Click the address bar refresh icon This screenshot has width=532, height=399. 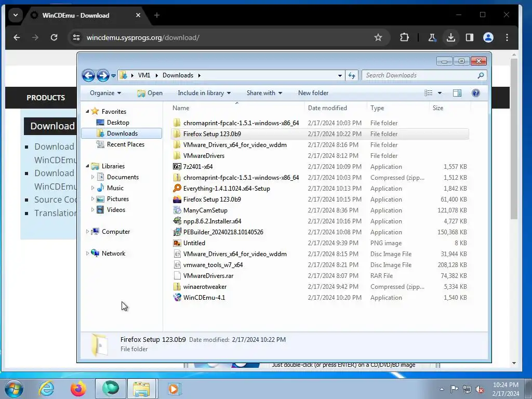tap(352, 75)
